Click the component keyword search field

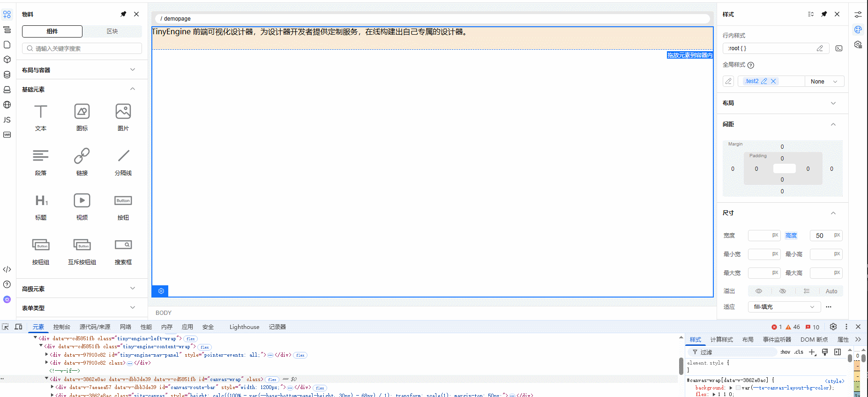pos(82,48)
